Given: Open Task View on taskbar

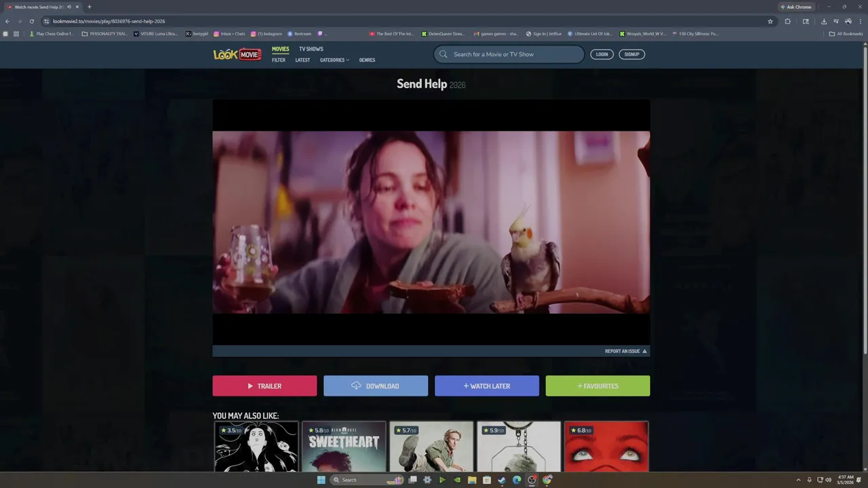Looking at the screenshot, I should [x=412, y=480].
